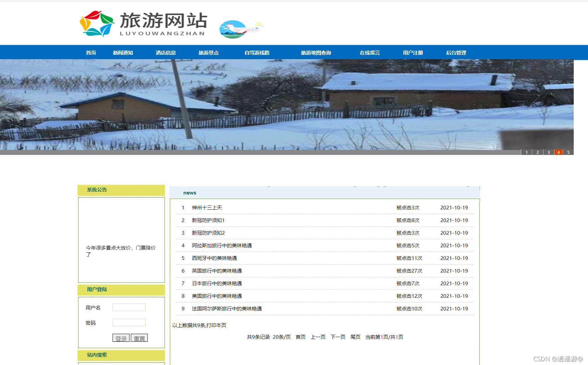Switch the banner carousel to slide 5

(568, 152)
